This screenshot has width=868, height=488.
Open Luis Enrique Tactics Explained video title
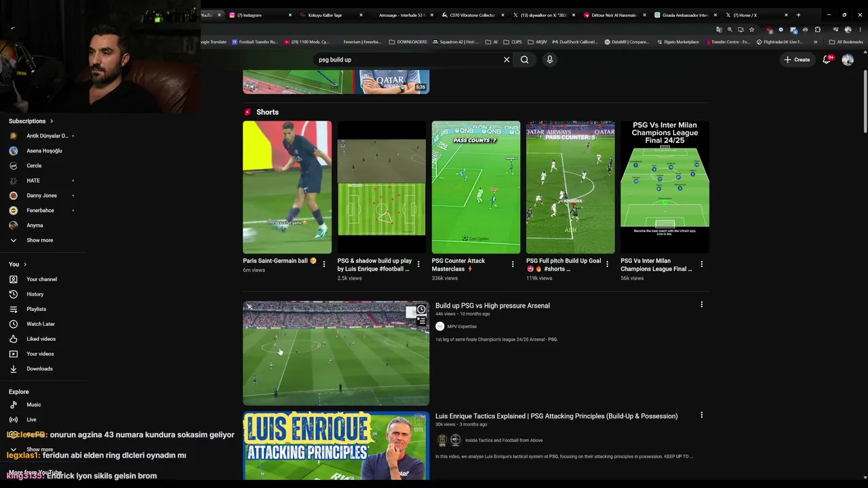click(556, 416)
